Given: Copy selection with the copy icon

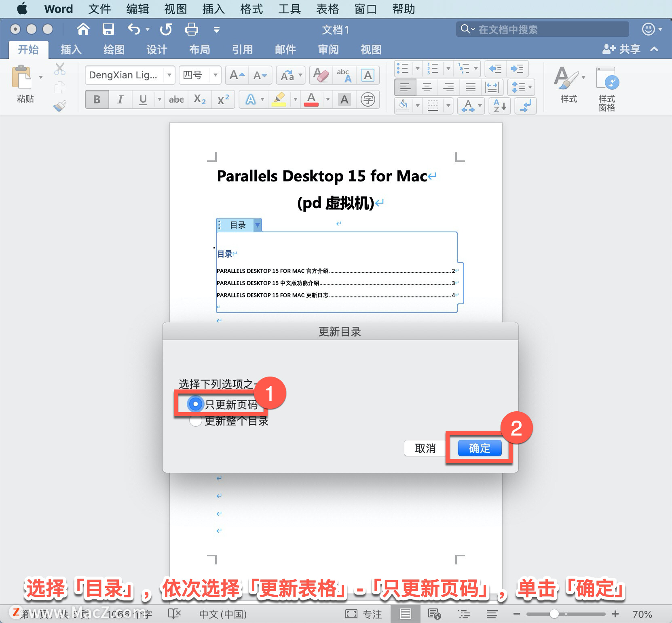Looking at the screenshot, I should pyautogui.click(x=60, y=87).
